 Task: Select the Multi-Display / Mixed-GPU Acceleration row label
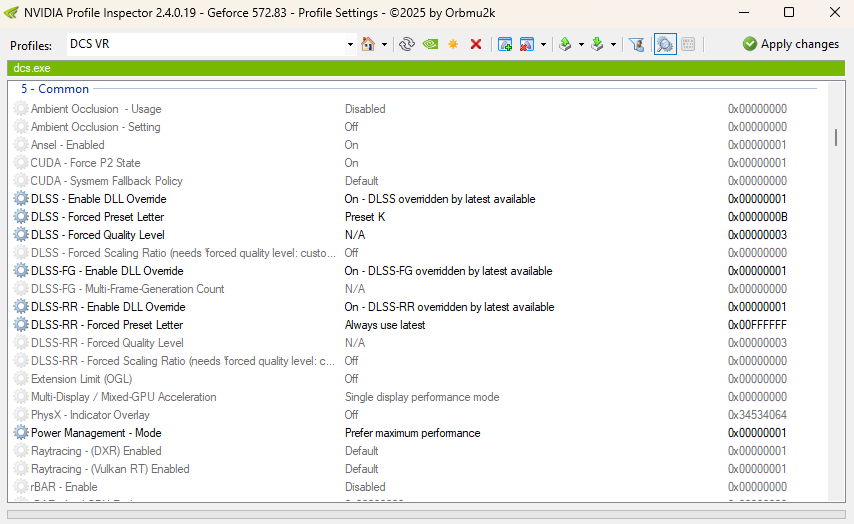(x=124, y=397)
